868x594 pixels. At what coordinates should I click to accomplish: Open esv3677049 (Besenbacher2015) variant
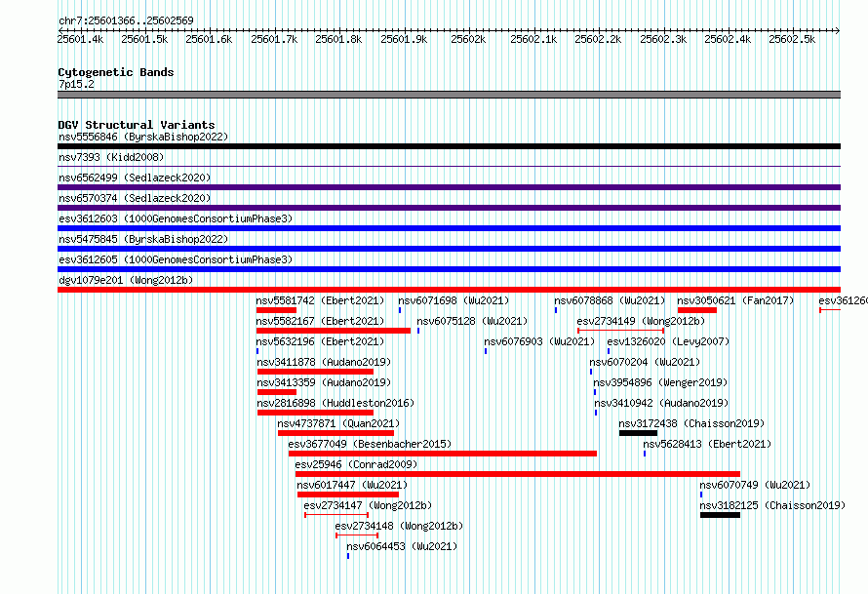tap(370, 444)
